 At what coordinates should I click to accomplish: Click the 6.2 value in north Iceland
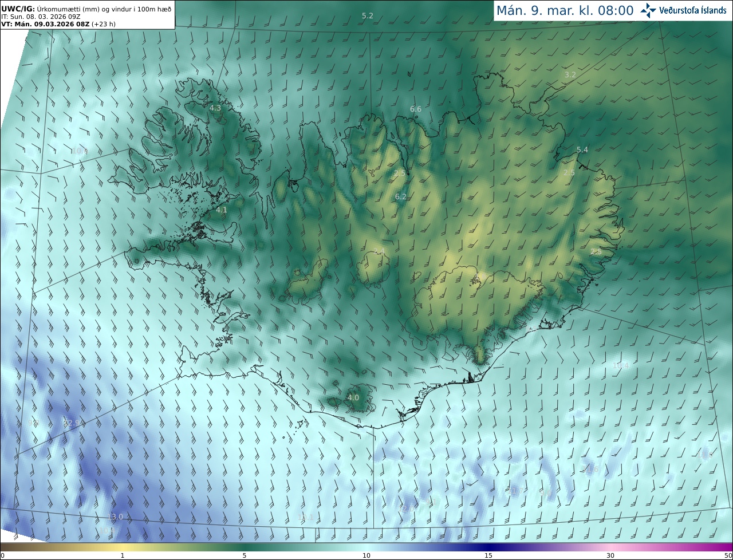(401, 197)
